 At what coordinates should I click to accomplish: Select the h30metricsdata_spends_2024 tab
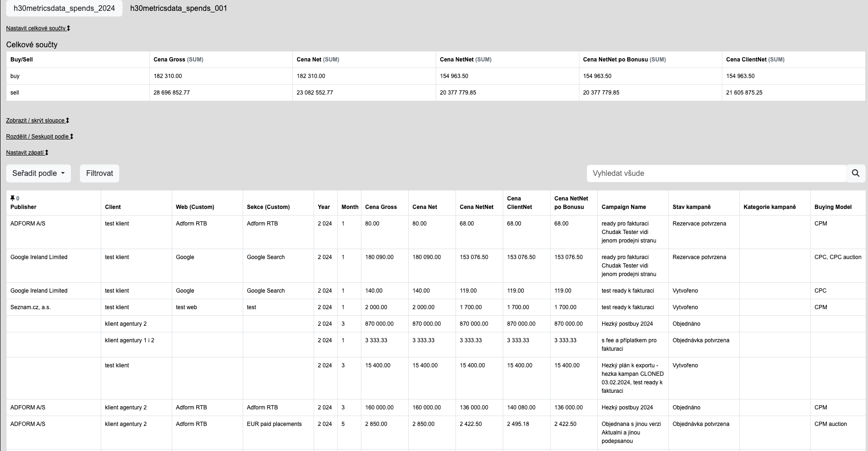pyautogui.click(x=64, y=9)
